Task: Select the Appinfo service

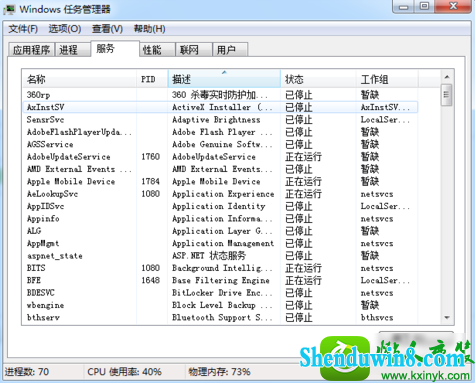Action: [43, 218]
